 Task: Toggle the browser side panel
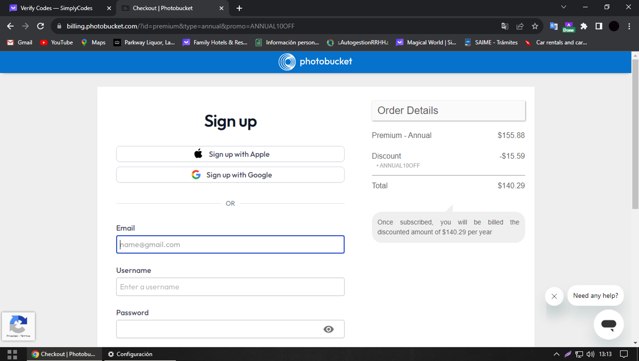[599, 26]
